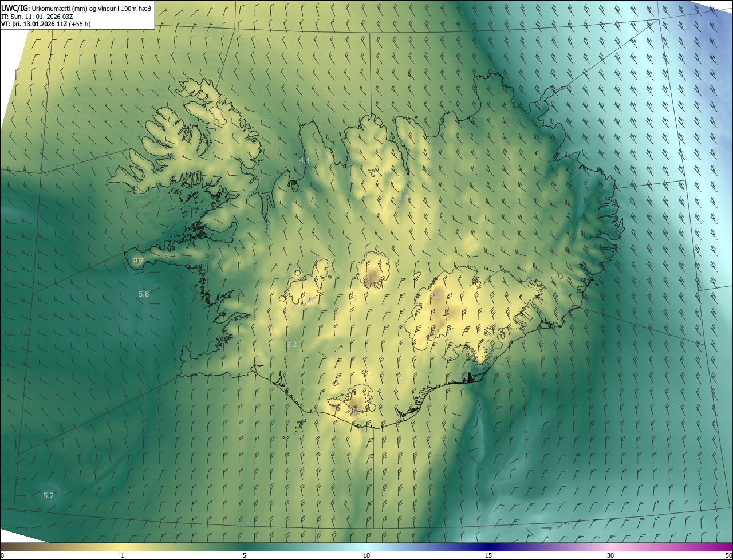Click the "0" tick on the color scale
Image resolution: width=733 pixels, height=560 pixels.
coord(2,556)
